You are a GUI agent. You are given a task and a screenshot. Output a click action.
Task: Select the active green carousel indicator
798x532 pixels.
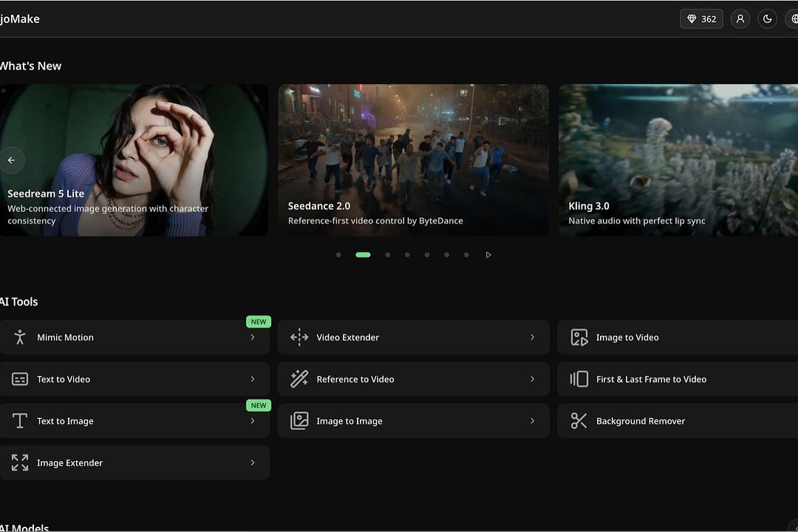click(363, 254)
